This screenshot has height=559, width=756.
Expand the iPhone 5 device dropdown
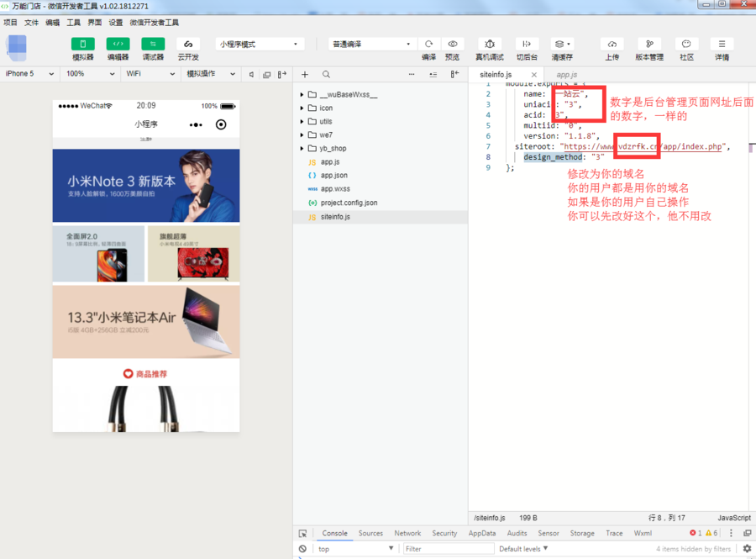[x=29, y=74]
